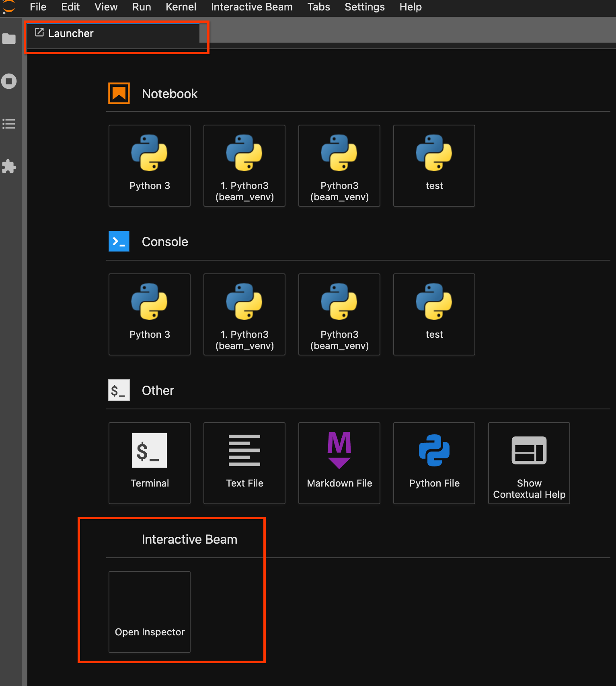Image resolution: width=616 pixels, height=686 pixels.
Task: Open the Interactive Beam menu
Action: pyautogui.click(x=252, y=7)
